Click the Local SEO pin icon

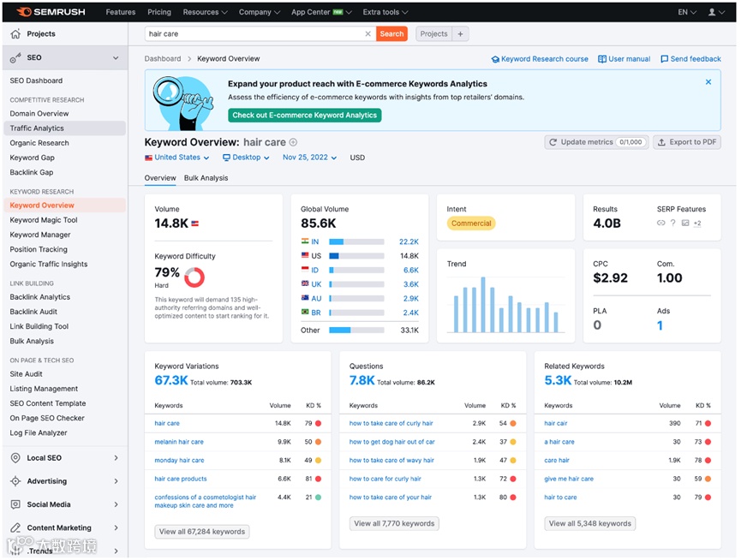click(x=15, y=457)
